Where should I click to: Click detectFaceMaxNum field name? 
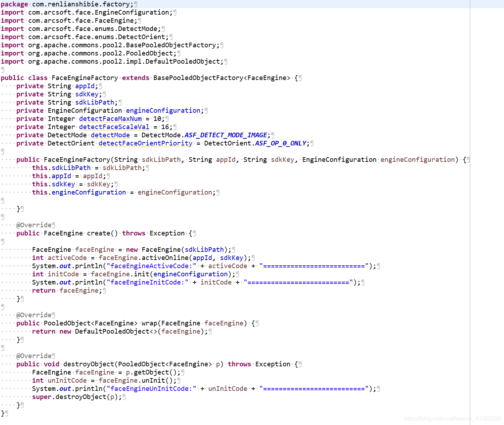pyautogui.click(x=110, y=119)
